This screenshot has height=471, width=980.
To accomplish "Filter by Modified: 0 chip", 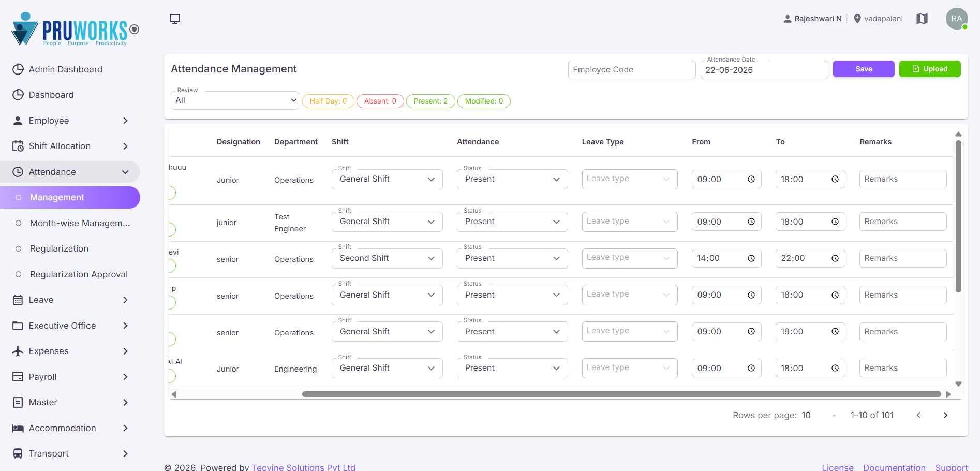I will point(484,101).
